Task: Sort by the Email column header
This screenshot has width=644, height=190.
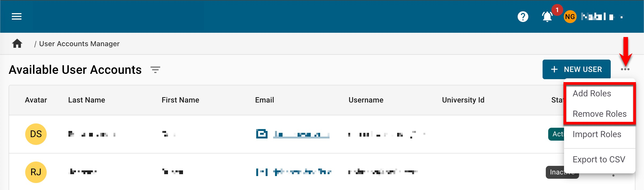Action: click(264, 100)
